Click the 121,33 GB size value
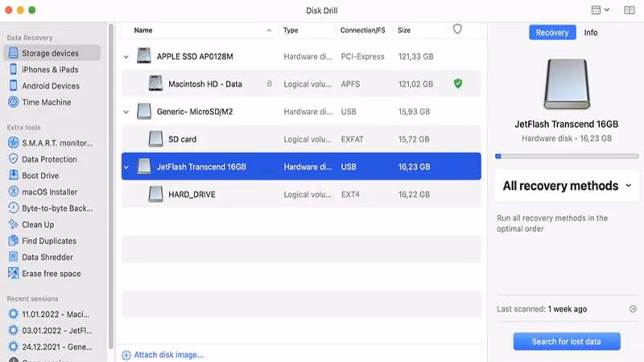Image resolution: width=644 pixels, height=362 pixels. coord(415,56)
